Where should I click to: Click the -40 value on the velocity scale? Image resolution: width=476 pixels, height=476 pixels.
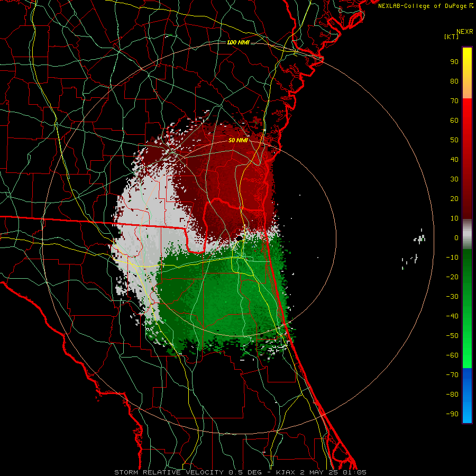[452, 316]
